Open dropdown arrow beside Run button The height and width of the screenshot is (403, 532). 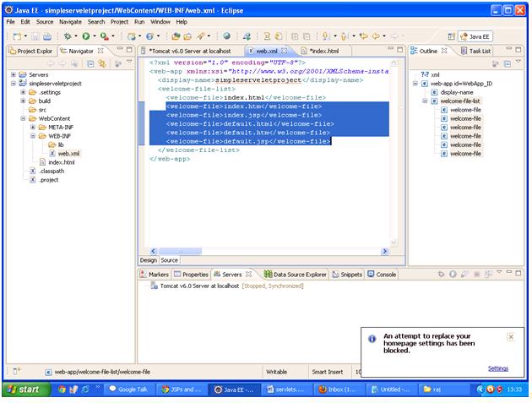coord(95,36)
